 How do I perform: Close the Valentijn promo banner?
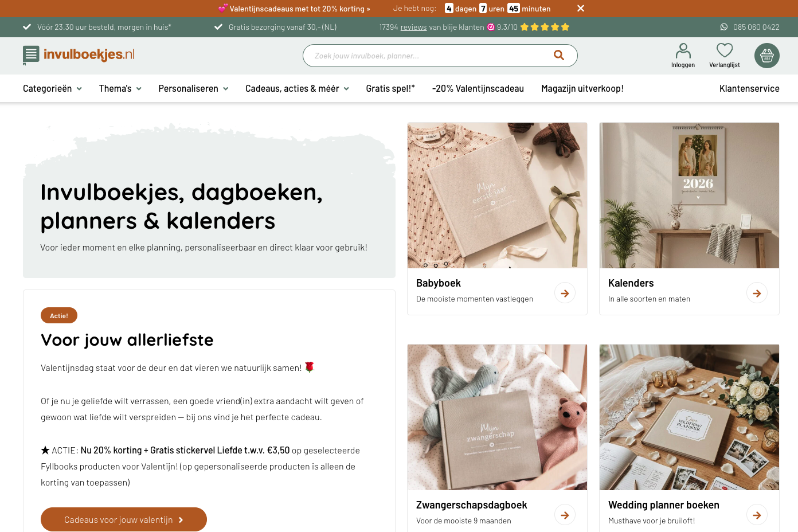coord(581,8)
